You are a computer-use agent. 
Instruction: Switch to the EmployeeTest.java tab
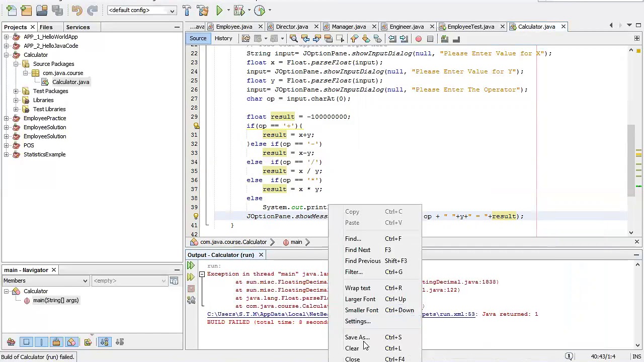coord(470,27)
